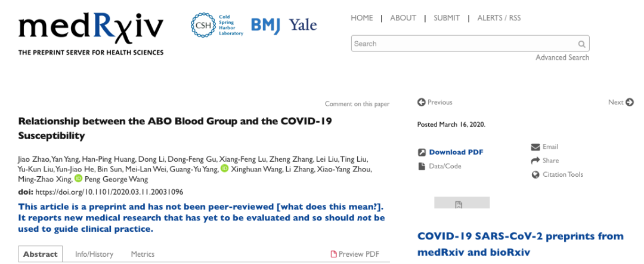Image resolution: width=644 pixels, height=264 pixels.
Task: Click the Share arrow icon
Action: click(535, 161)
